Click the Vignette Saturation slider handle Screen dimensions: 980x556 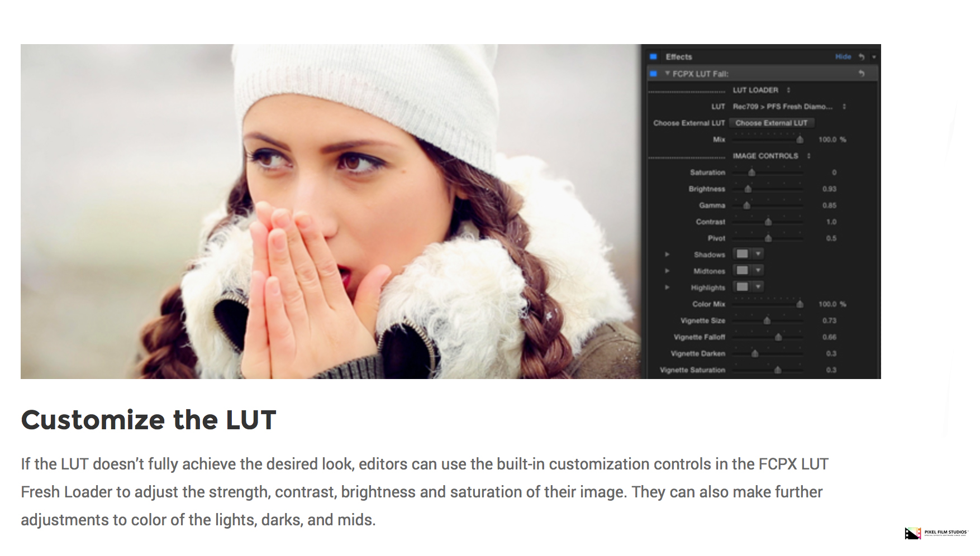(778, 370)
